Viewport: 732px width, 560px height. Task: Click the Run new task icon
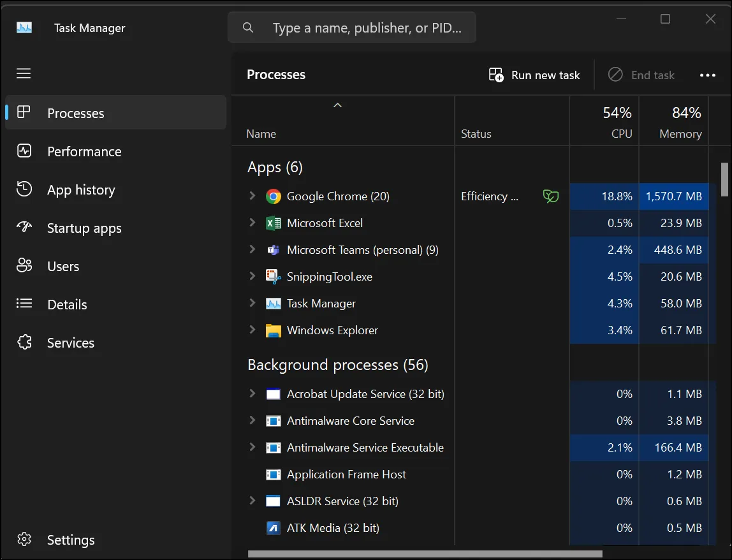pyautogui.click(x=496, y=75)
